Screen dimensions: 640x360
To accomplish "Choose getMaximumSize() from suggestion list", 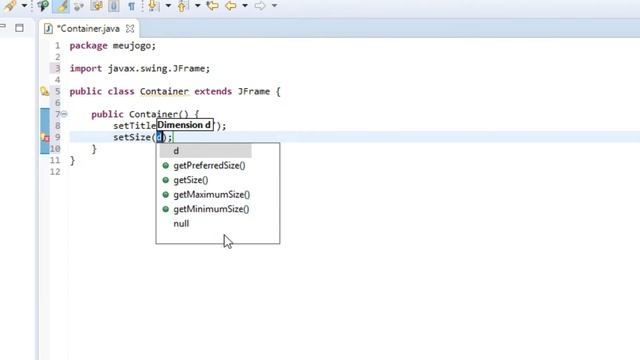I will (211, 195).
